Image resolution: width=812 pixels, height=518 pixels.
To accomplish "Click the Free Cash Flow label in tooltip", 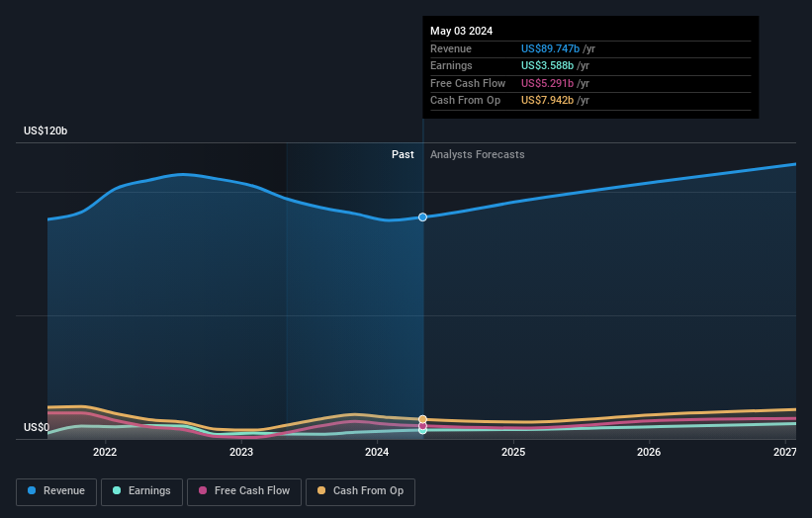I will click(468, 83).
